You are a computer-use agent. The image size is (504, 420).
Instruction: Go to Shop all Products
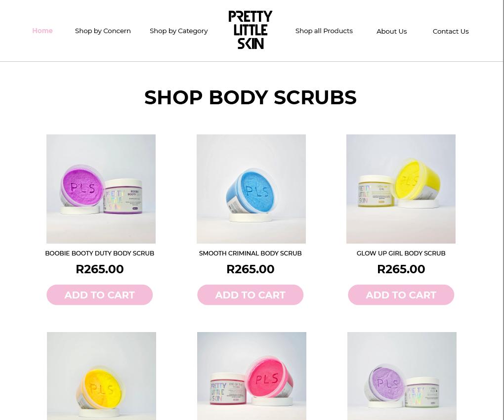coord(324,31)
